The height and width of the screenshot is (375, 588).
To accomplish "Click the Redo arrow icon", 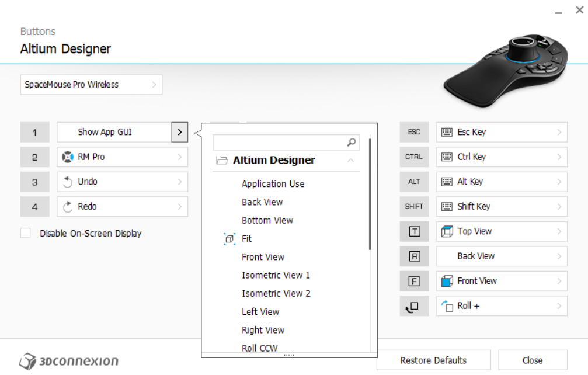I will 68,207.
